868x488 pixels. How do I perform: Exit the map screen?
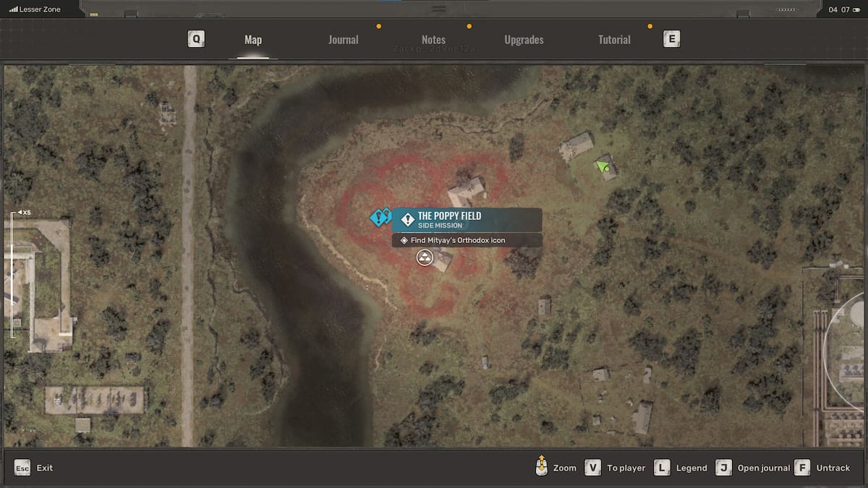[22, 468]
